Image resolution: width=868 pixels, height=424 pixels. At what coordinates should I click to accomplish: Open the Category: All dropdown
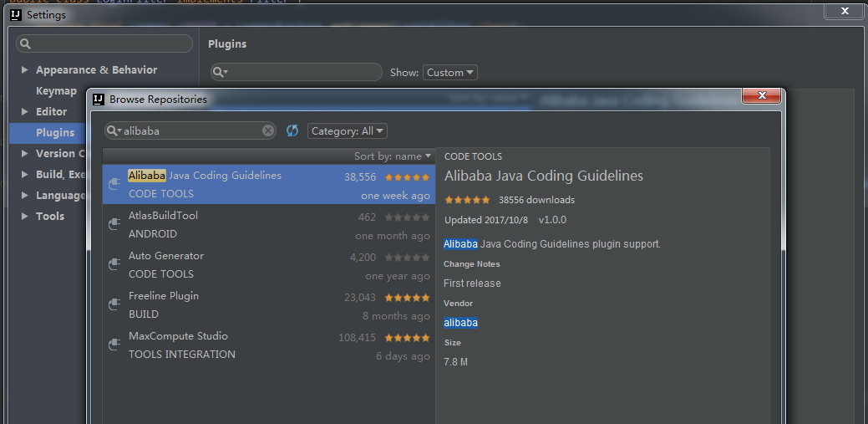click(x=347, y=131)
